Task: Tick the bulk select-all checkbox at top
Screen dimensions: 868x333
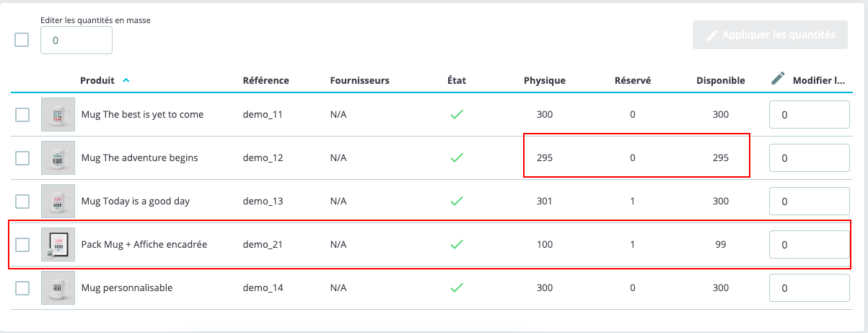Action: (22, 40)
